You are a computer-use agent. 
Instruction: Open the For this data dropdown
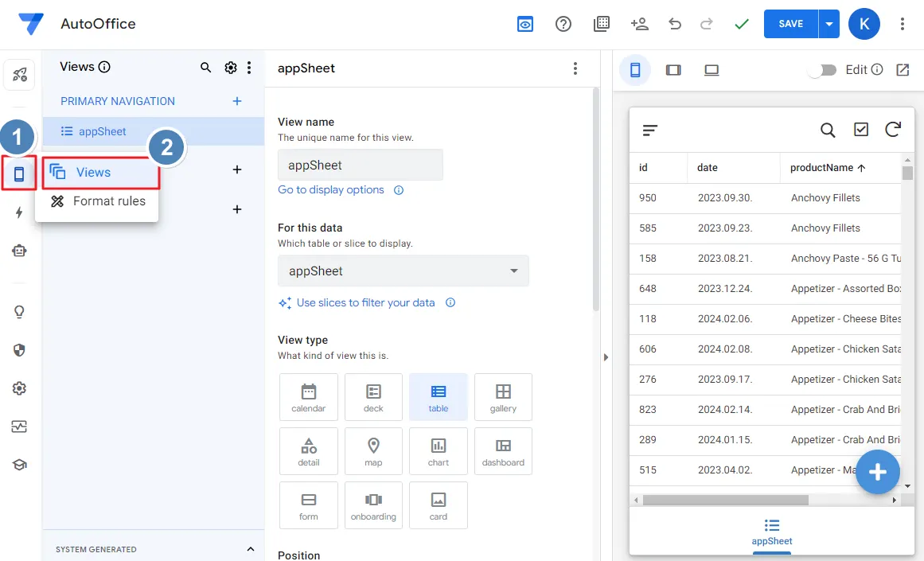point(403,271)
